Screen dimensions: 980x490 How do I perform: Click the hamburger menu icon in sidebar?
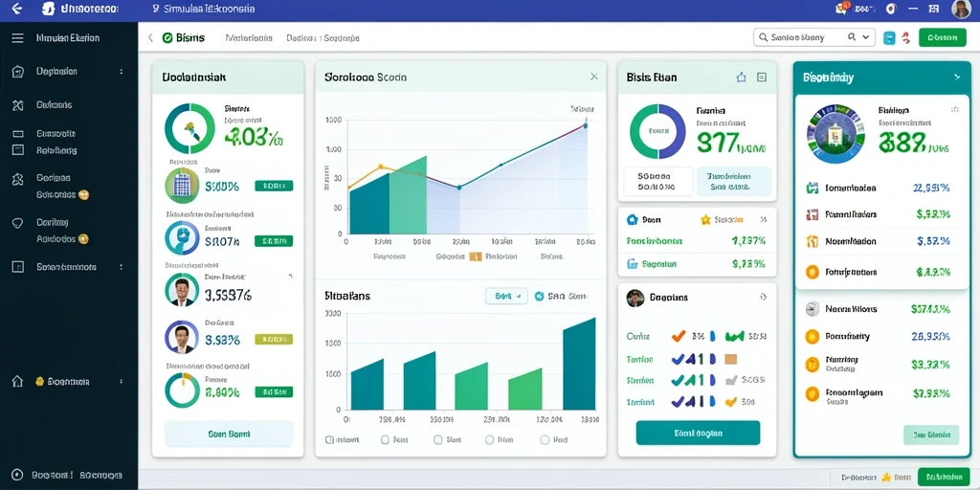click(17, 38)
